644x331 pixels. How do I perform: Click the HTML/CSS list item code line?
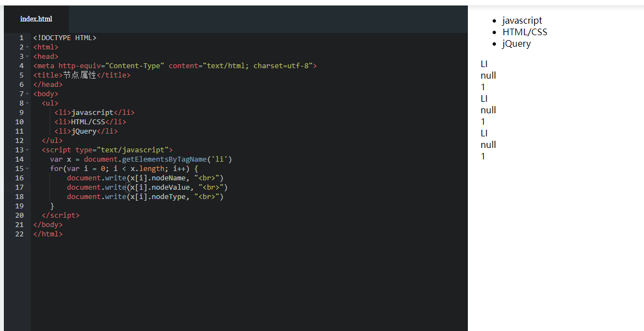[x=90, y=122]
